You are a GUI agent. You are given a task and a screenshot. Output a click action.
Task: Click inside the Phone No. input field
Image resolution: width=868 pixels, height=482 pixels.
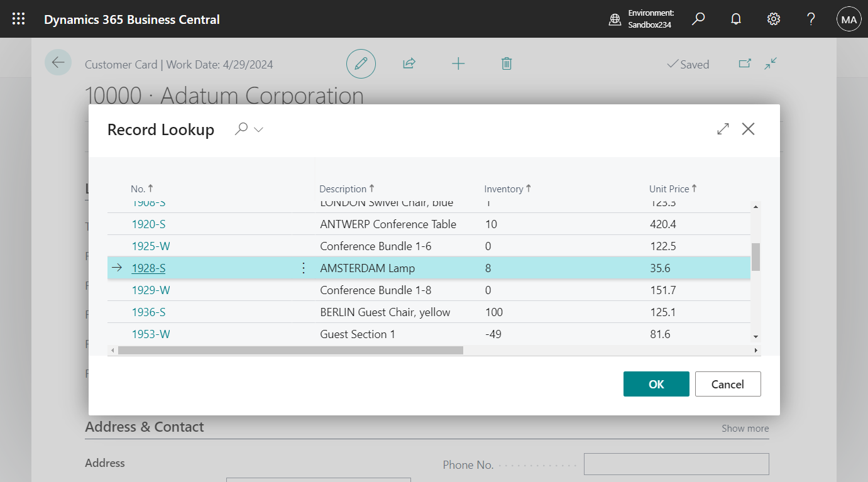(x=676, y=464)
